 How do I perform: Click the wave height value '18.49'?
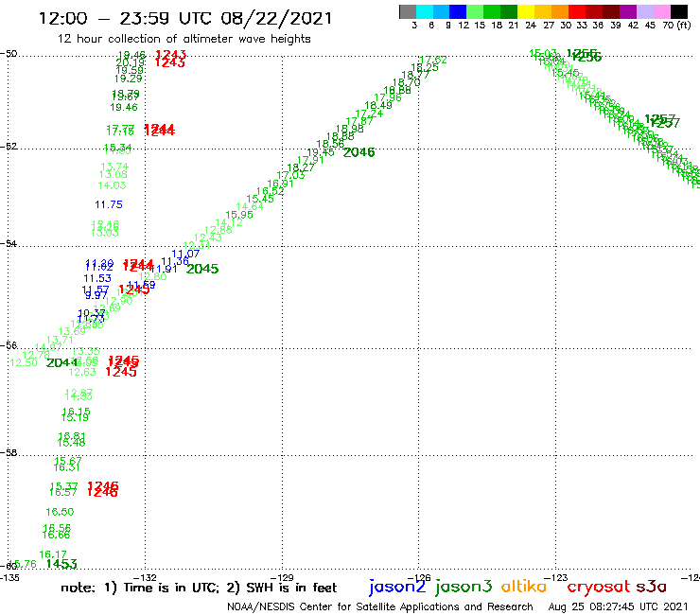tap(378, 105)
